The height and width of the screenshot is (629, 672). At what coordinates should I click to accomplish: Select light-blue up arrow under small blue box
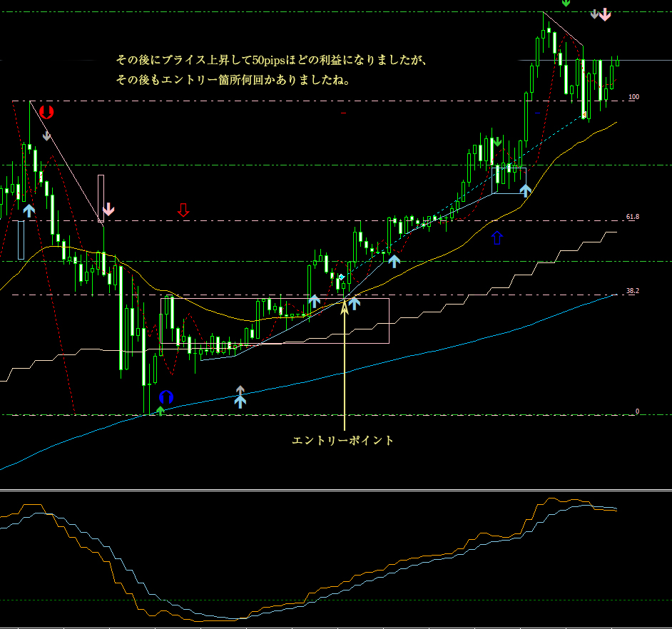526,190
